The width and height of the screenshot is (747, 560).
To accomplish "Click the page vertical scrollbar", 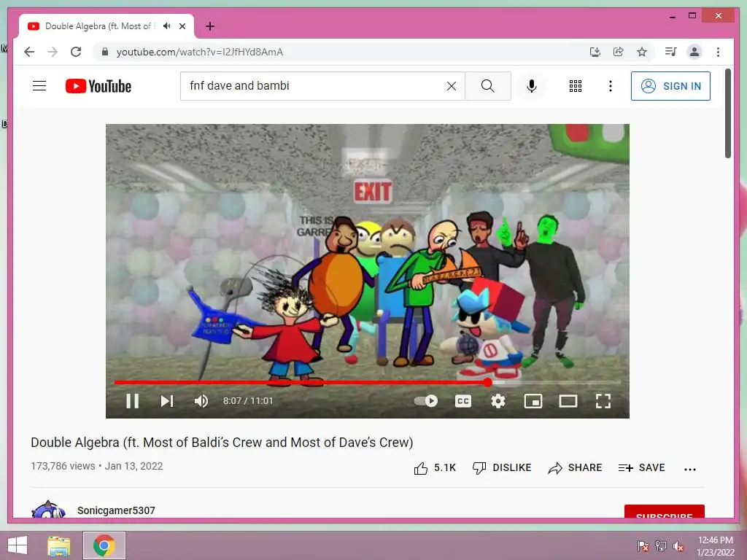I will [x=727, y=114].
